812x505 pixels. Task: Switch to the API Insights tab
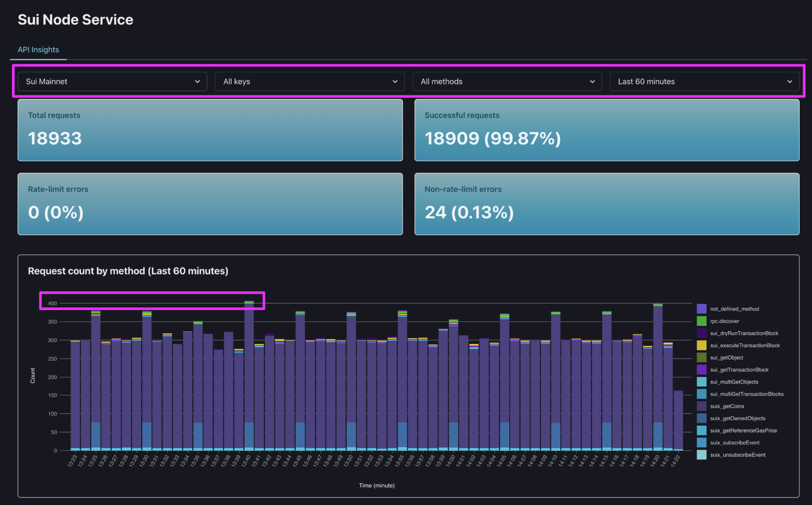39,50
